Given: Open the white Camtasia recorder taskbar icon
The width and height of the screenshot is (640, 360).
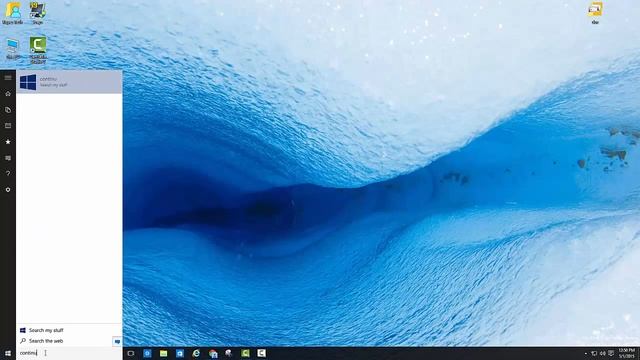Looking at the screenshot, I should click(x=262, y=353).
